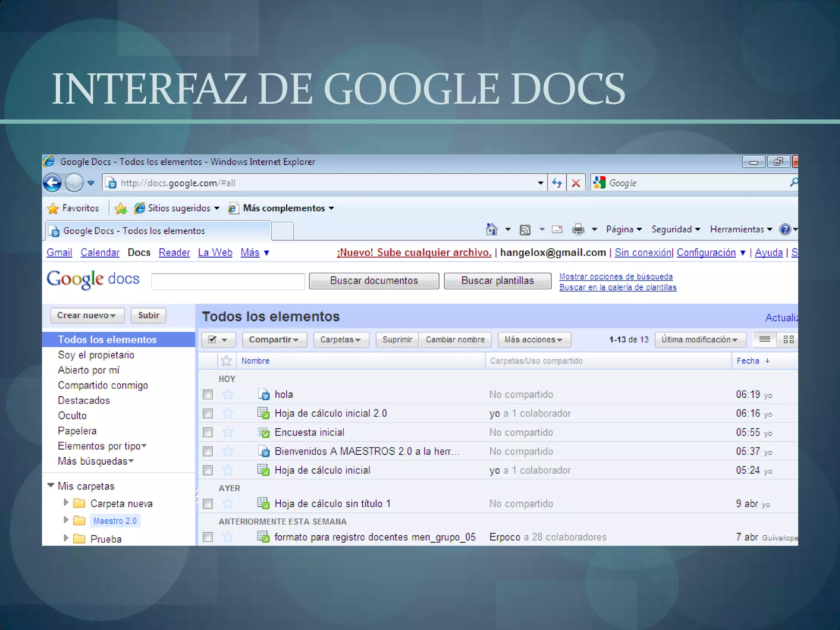Open the 'Configuración' link
This screenshot has height=630, width=840.
pos(706,253)
